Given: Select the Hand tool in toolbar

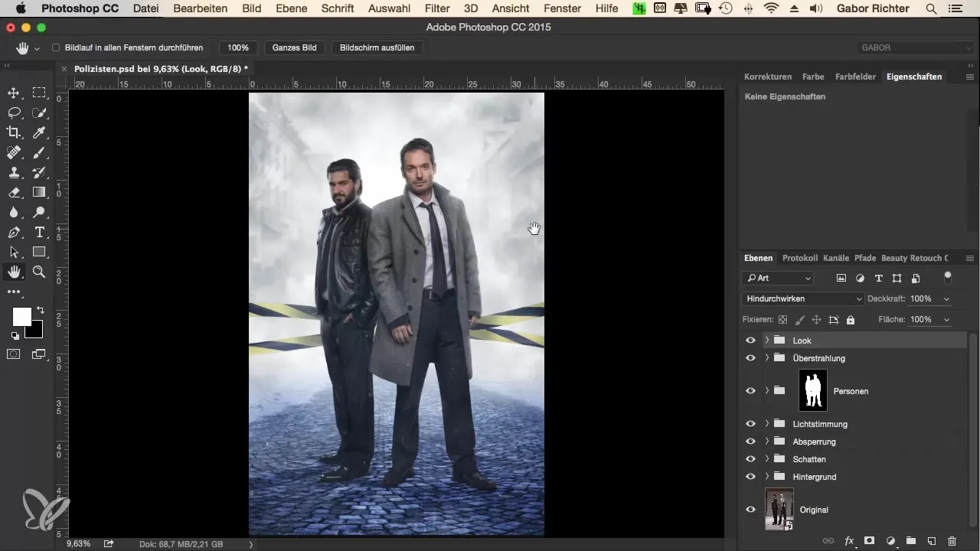Looking at the screenshot, I should (x=14, y=272).
